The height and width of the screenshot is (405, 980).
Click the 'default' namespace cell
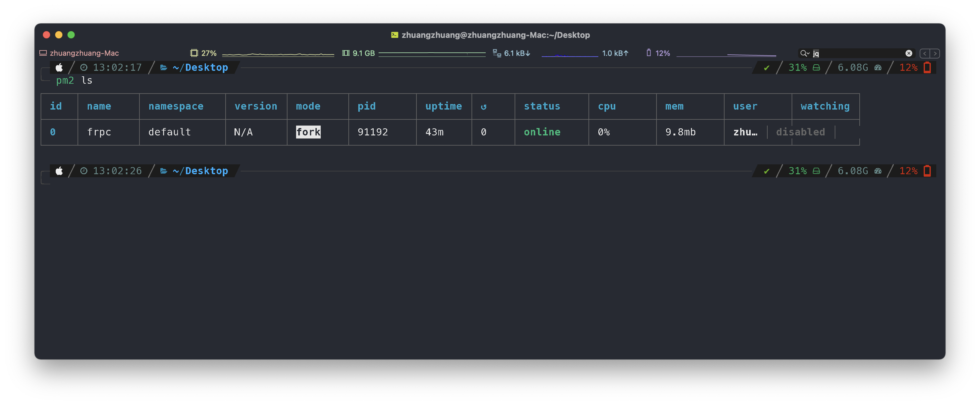[x=170, y=132]
